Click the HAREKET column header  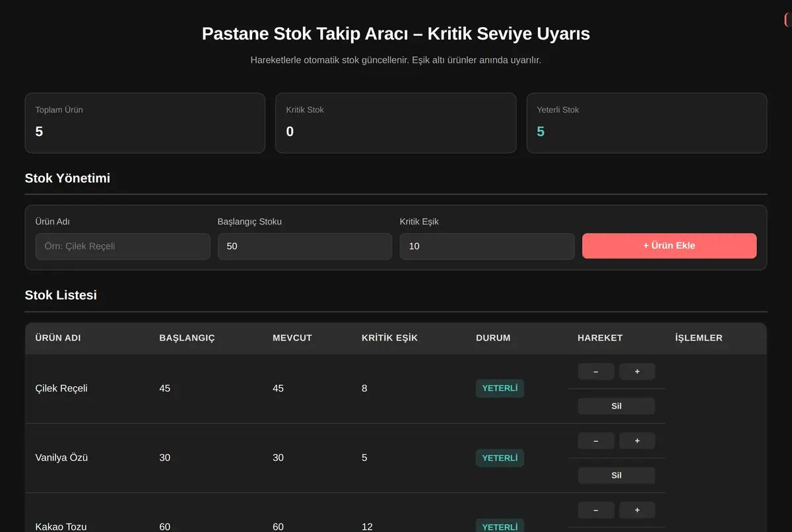coord(600,338)
